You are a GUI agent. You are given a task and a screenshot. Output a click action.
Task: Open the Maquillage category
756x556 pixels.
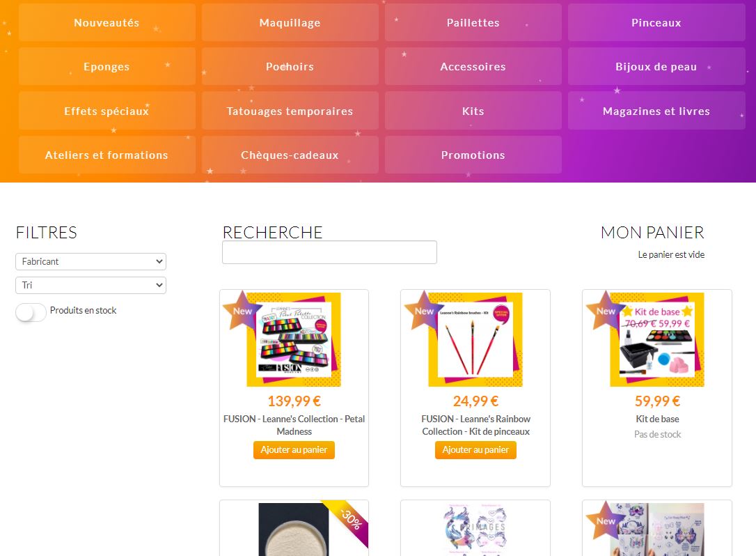click(290, 23)
